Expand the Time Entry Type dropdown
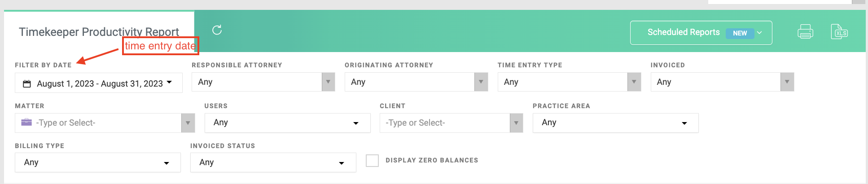The width and height of the screenshot is (868, 184). click(x=569, y=82)
